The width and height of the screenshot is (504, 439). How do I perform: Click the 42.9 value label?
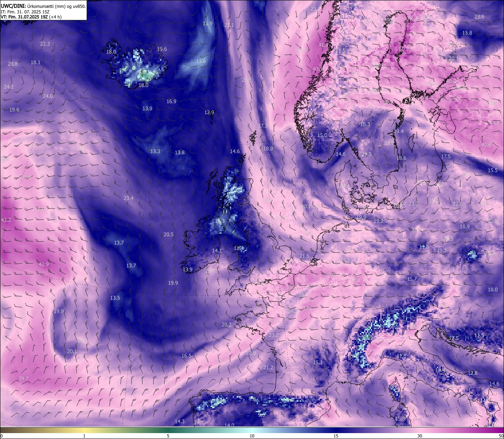pyautogui.click(x=44, y=264)
